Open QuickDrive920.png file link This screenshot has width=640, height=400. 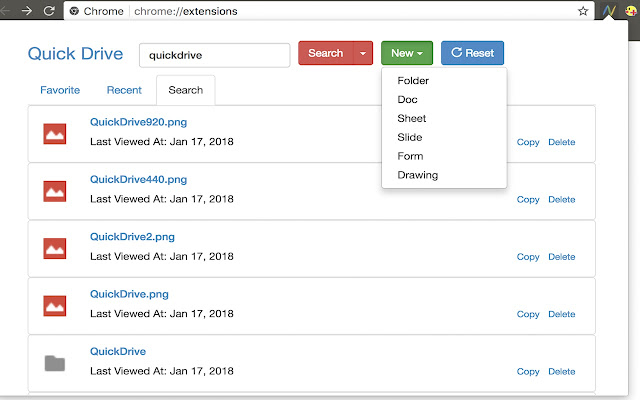pos(138,122)
